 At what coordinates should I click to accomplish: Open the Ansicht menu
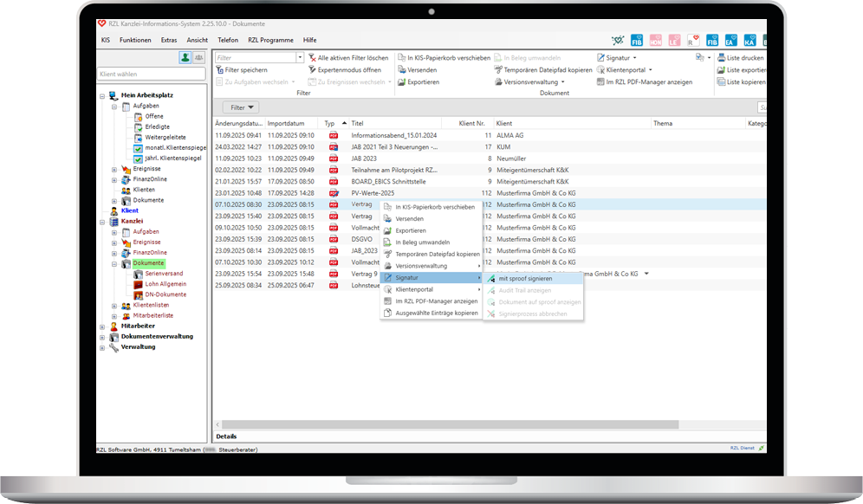click(197, 40)
